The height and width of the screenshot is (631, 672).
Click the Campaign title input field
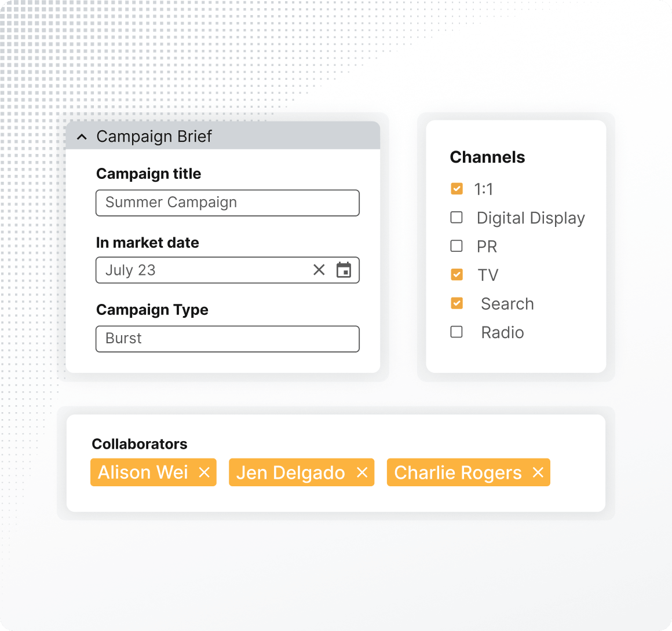tap(227, 203)
